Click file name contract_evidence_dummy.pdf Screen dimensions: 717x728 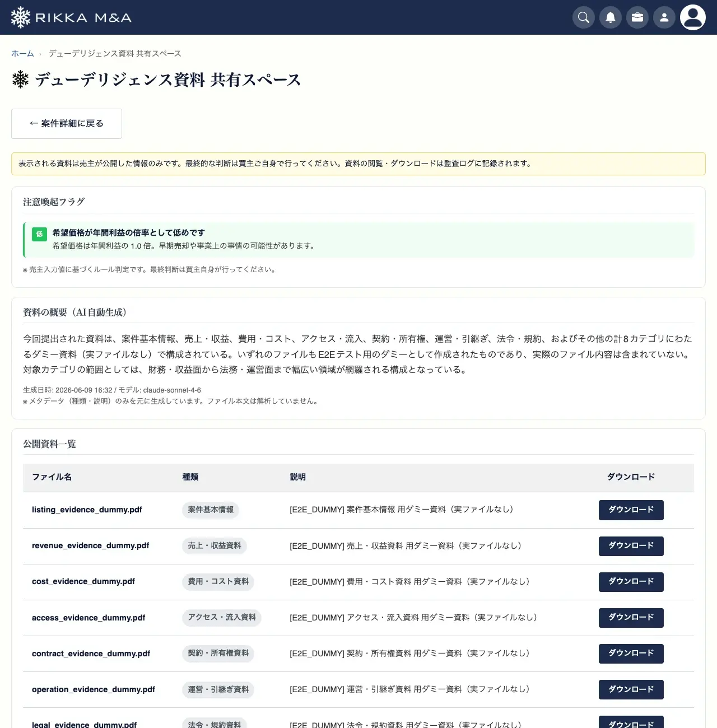pos(91,654)
